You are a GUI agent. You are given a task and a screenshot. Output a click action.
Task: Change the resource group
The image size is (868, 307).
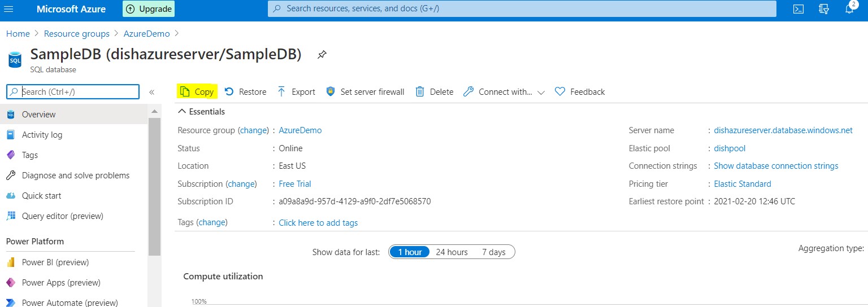click(253, 130)
